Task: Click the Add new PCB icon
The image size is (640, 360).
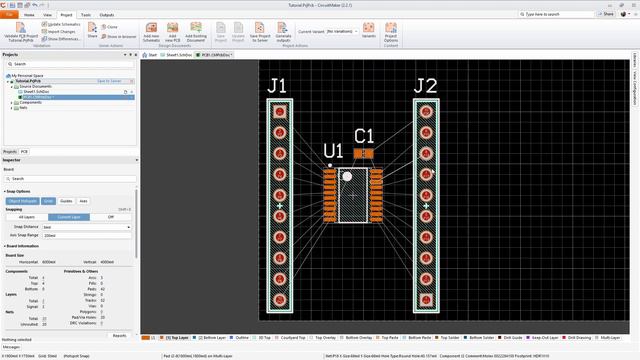Action: tap(172, 28)
